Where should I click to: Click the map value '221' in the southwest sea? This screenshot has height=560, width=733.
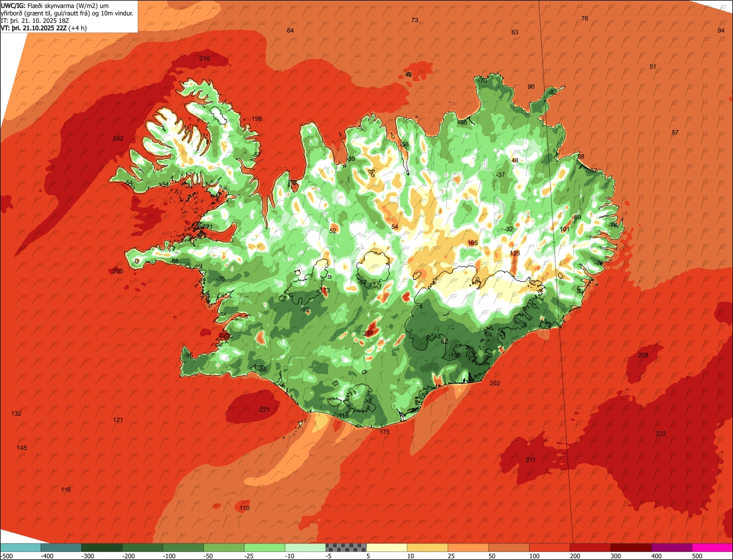click(264, 409)
